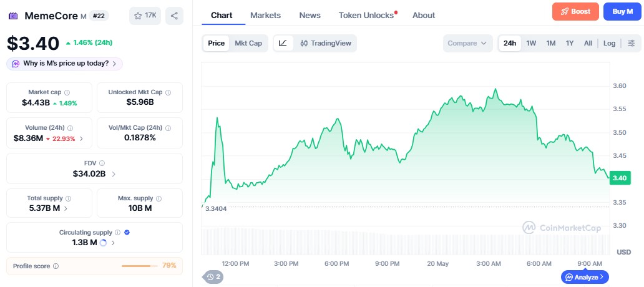The image size is (644, 287).
Task: Click the circulating supply progress ring icon
Action: tap(103, 243)
